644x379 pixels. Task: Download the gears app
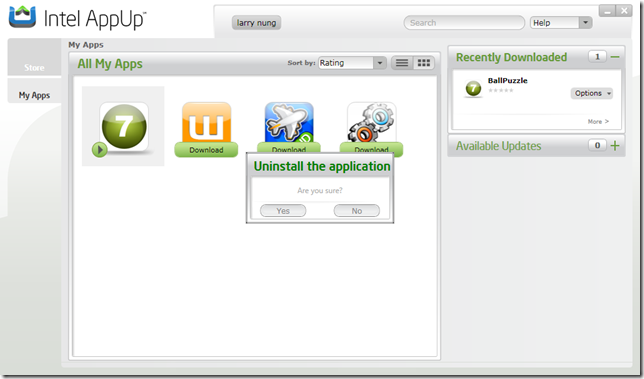pyautogui.click(x=371, y=148)
